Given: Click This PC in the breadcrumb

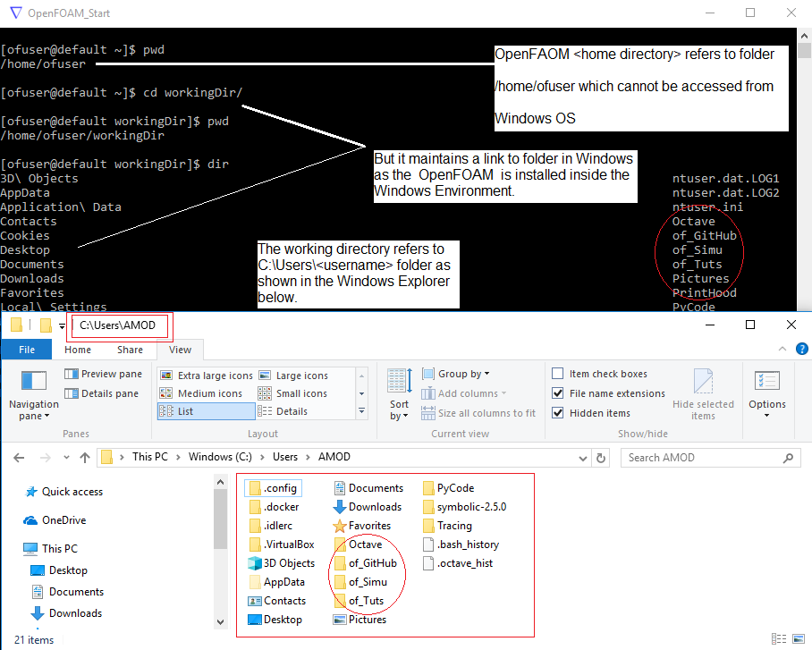Looking at the screenshot, I should [150, 457].
